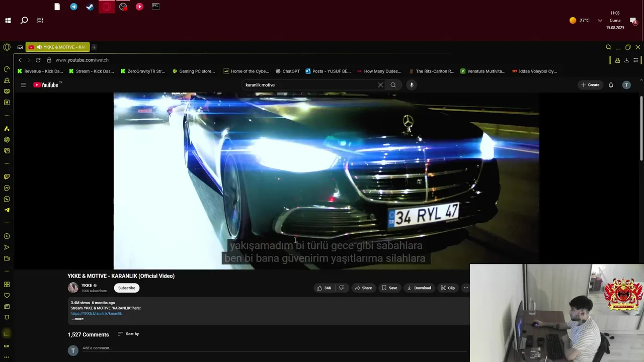644x362 pixels.
Task: Create a clip of the video
Action: coord(448,288)
